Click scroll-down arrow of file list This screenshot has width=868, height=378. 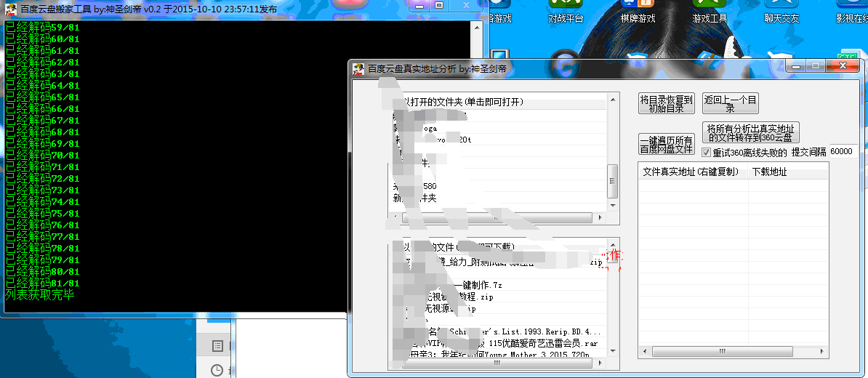tap(612, 350)
